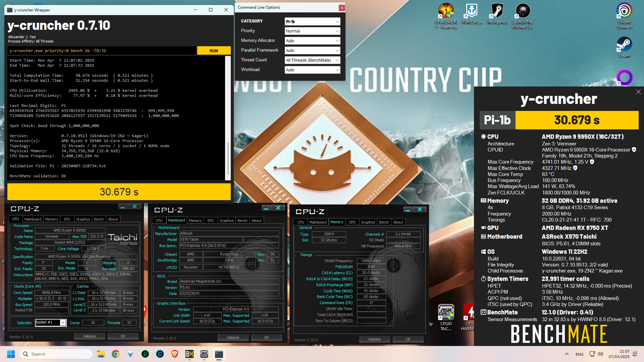Switch to Bench tab in left CPU-Z window
The height and width of the screenshot is (362, 644).
click(x=99, y=219)
